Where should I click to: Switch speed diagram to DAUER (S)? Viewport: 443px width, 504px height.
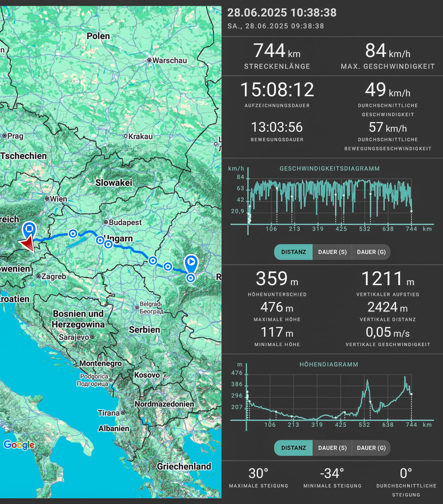pyautogui.click(x=332, y=252)
